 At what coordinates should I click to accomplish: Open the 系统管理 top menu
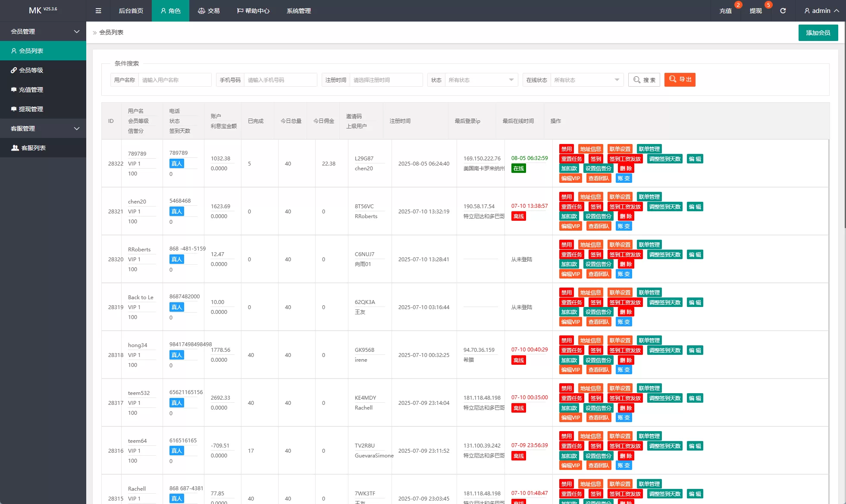[298, 11]
